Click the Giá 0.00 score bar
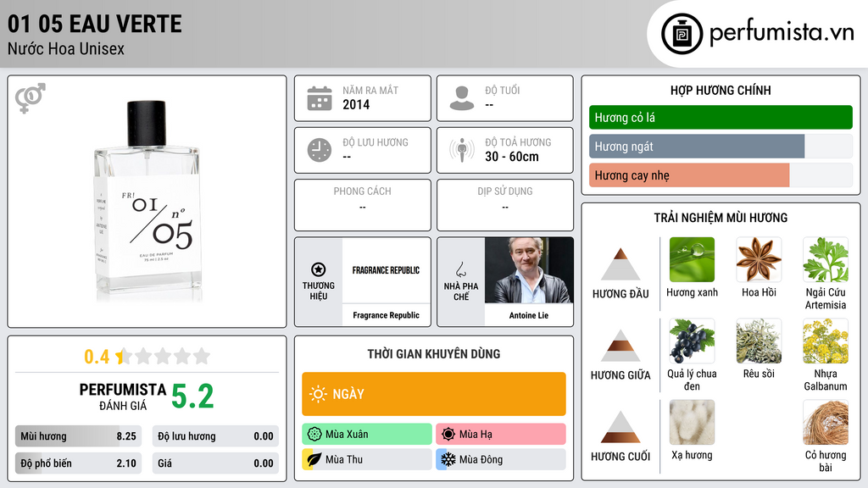The image size is (868, 488). 215,463
